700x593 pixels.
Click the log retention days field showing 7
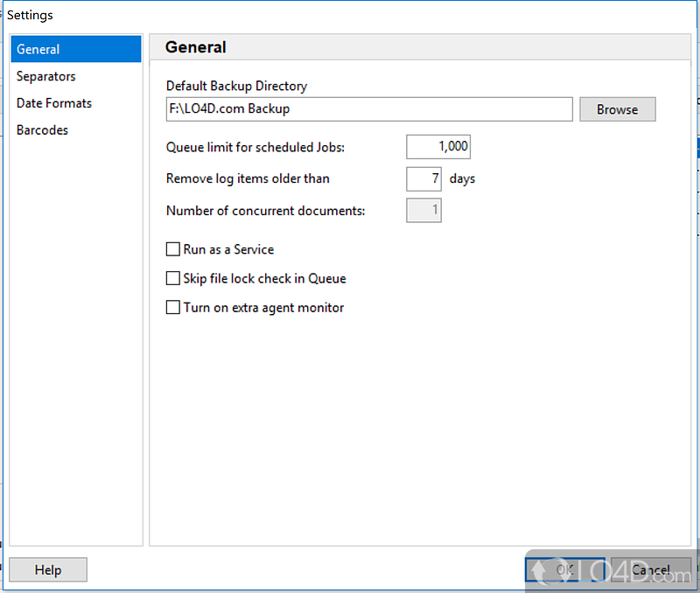coord(424,178)
